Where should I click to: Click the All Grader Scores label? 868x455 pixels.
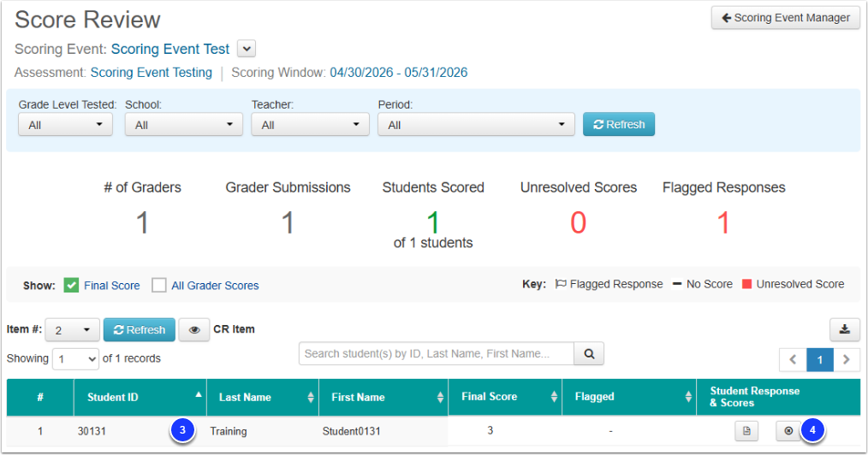215,286
